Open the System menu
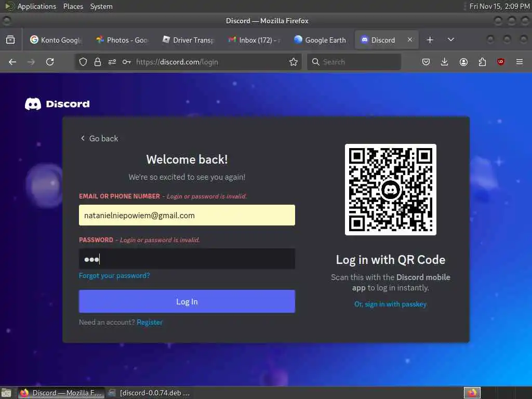532x399 pixels. 101,6
